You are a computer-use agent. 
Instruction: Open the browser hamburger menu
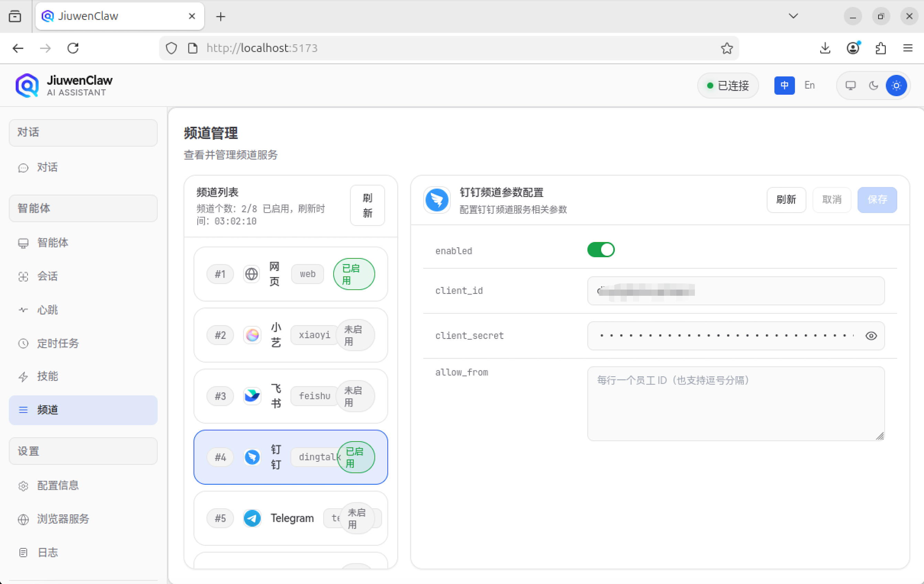(x=907, y=48)
